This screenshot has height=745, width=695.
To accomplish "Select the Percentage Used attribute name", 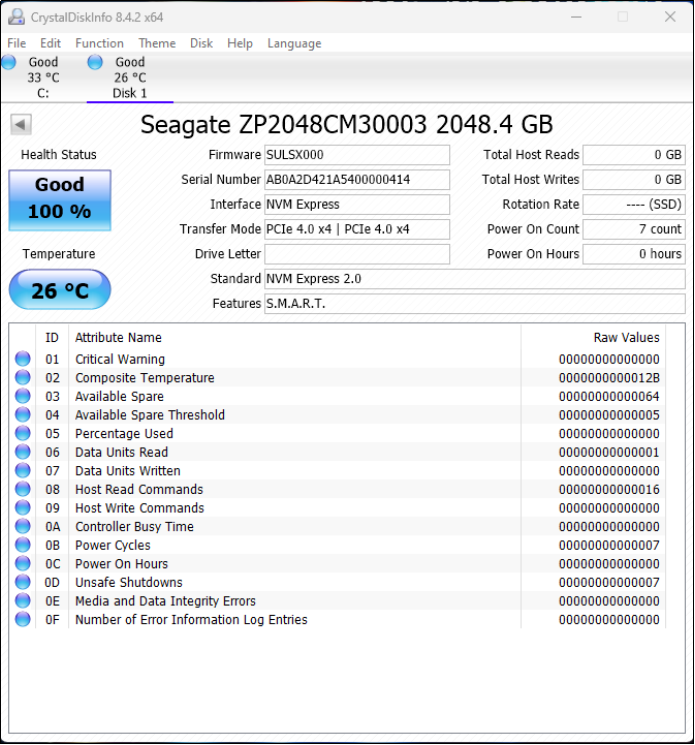I will (124, 433).
